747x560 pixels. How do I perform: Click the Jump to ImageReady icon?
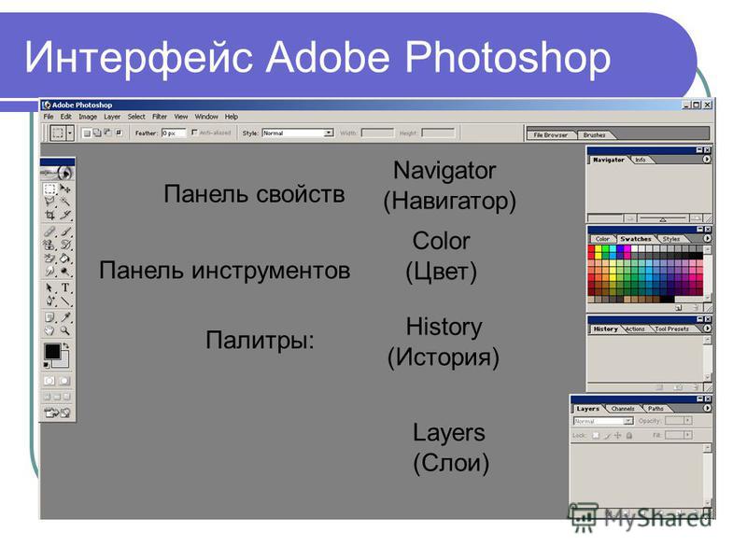[x=57, y=413]
